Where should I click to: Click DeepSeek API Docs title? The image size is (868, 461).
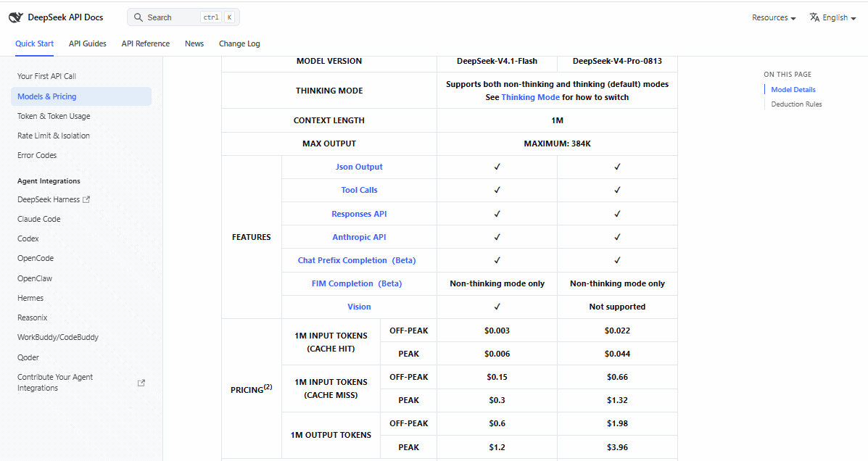[x=65, y=17]
